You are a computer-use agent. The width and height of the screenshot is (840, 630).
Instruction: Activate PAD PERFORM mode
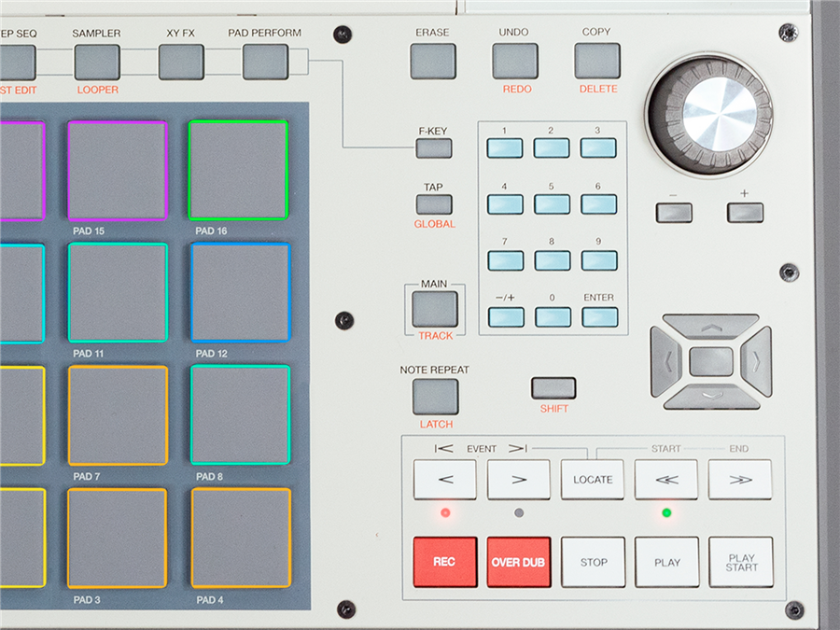264,61
